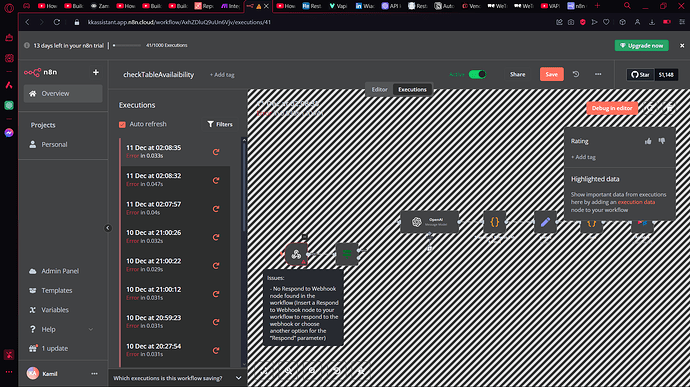Click the plus icon beside n8n logo
Screen dimensions: 690x387
(x=95, y=72)
